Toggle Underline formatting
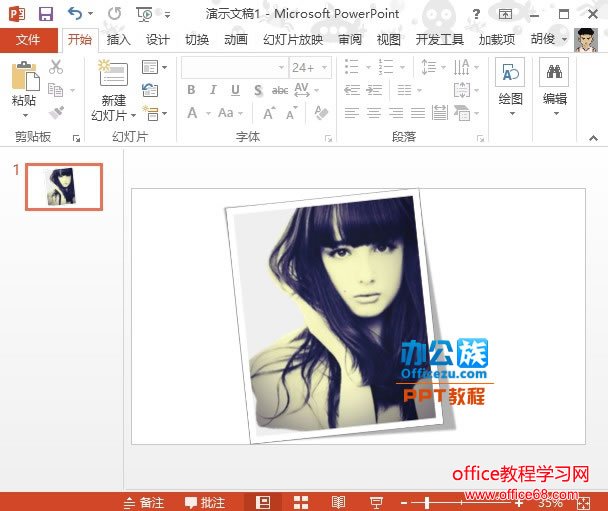Screen dimensions: 608x511 coord(235,90)
